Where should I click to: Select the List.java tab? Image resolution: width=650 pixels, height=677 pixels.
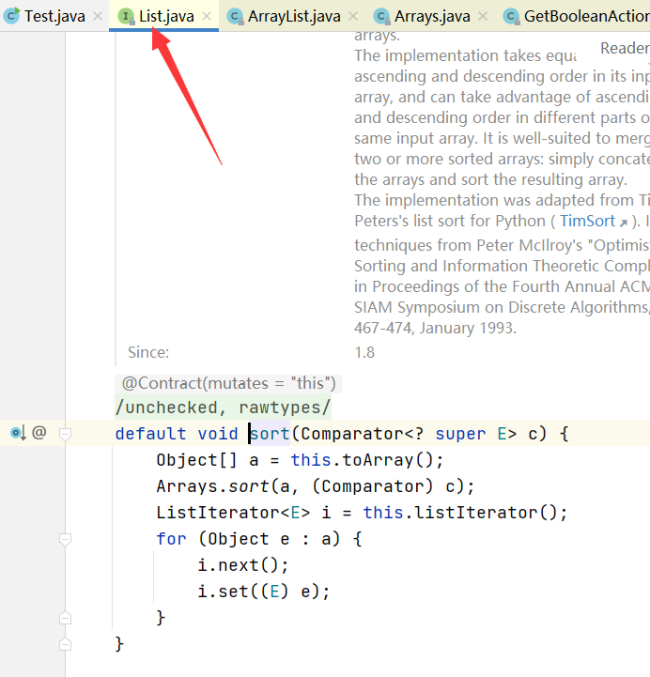tap(166, 16)
